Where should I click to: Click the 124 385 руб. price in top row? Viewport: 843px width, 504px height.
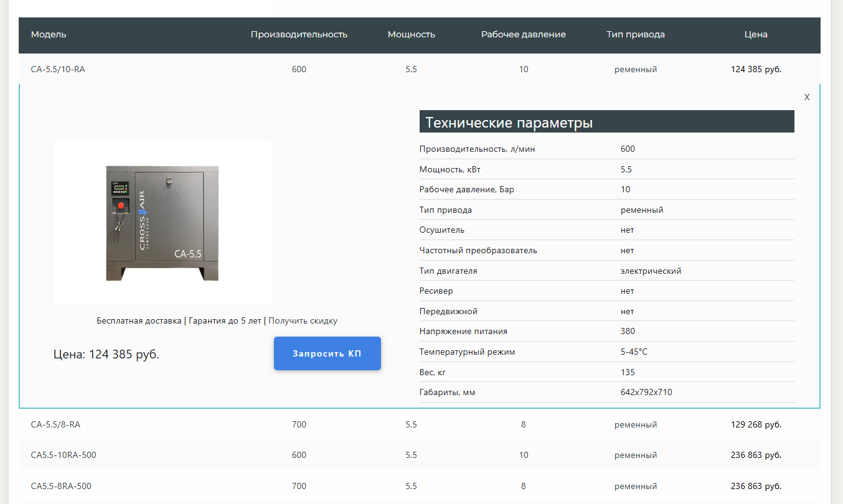[x=756, y=69]
